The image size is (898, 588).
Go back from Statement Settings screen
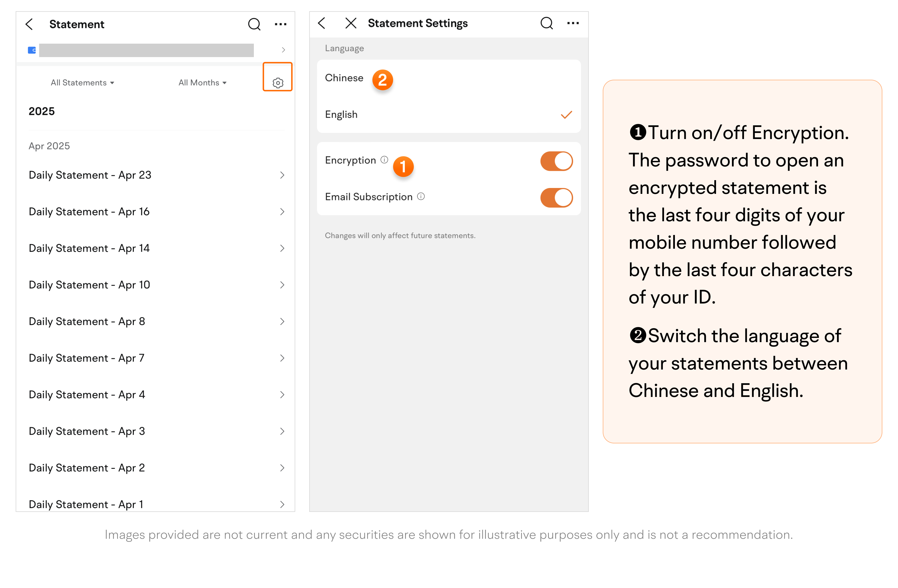(322, 23)
